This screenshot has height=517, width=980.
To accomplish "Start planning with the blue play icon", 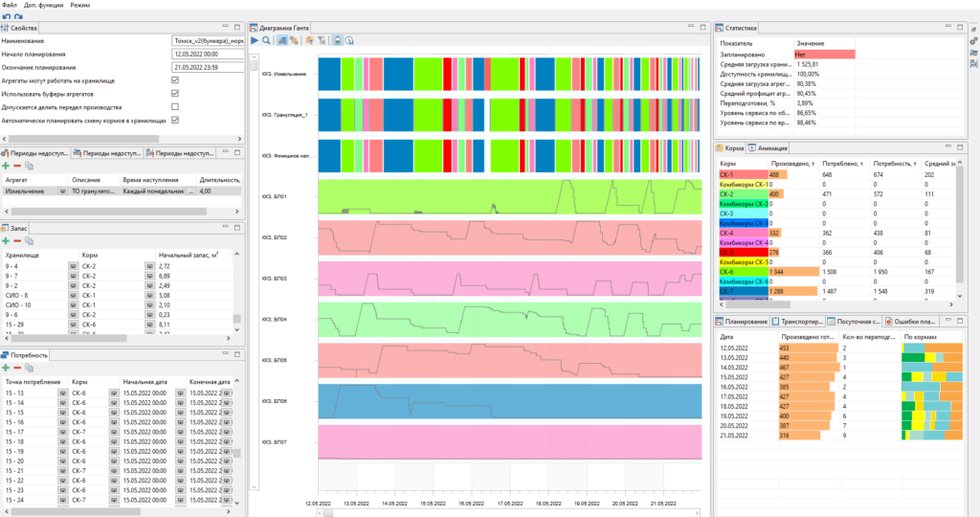I will [x=255, y=40].
